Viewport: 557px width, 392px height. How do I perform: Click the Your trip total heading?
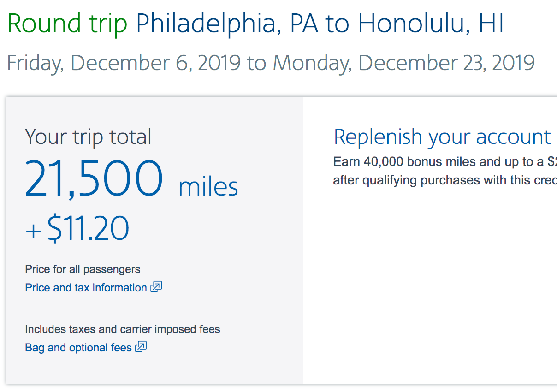coord(88,137)
